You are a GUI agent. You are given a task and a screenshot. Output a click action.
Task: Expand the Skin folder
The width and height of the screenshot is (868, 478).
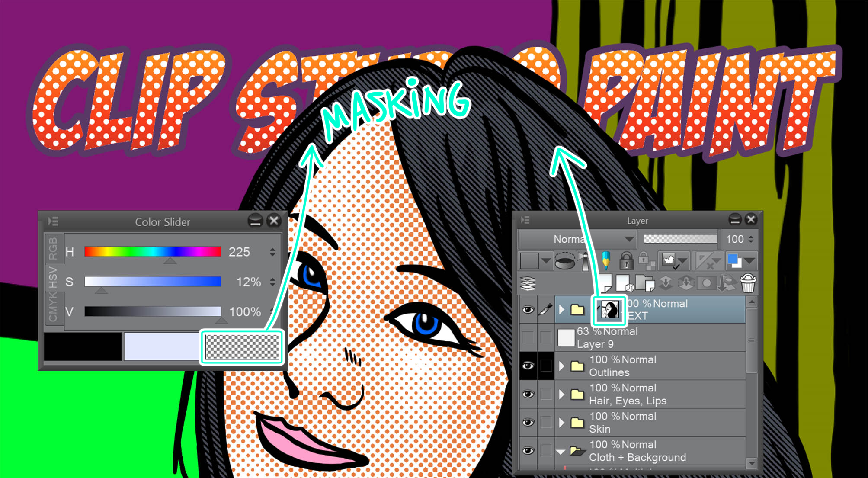(x=561, y=423)
